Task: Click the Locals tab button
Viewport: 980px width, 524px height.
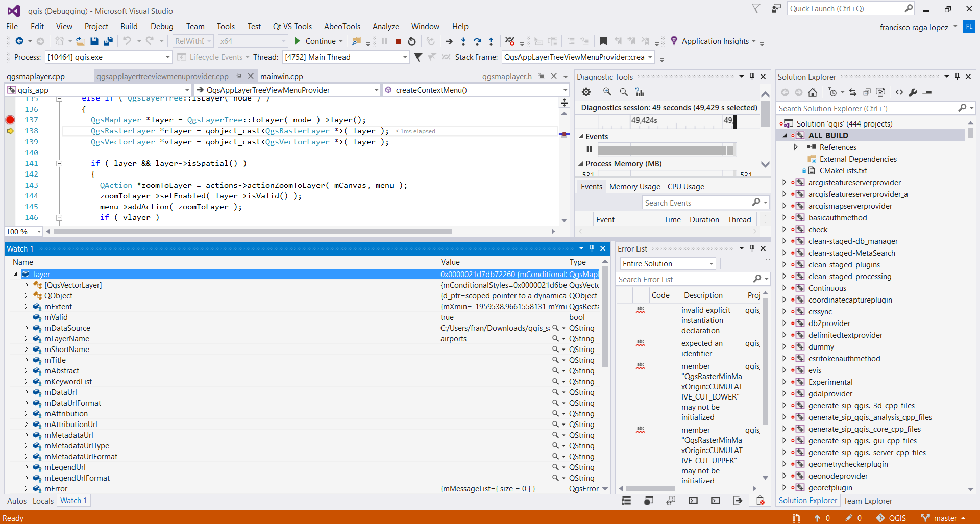Action: [x=43, y=501]
